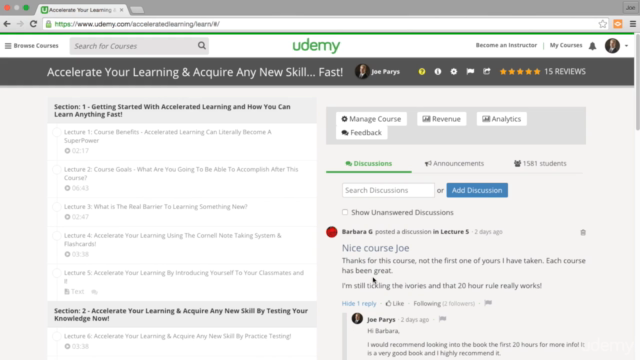Image resolution: width=640 pixels, height=360 pixels.
Task: Mark Lecture 6 complete circle
Action: pyautogui.click(x=57, y=336)
